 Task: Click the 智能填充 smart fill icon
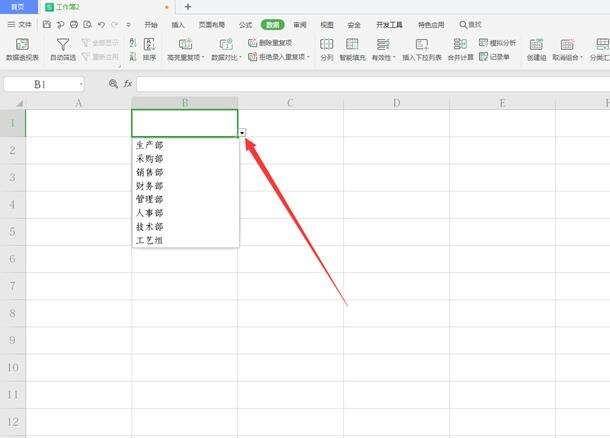coord(352,44)
